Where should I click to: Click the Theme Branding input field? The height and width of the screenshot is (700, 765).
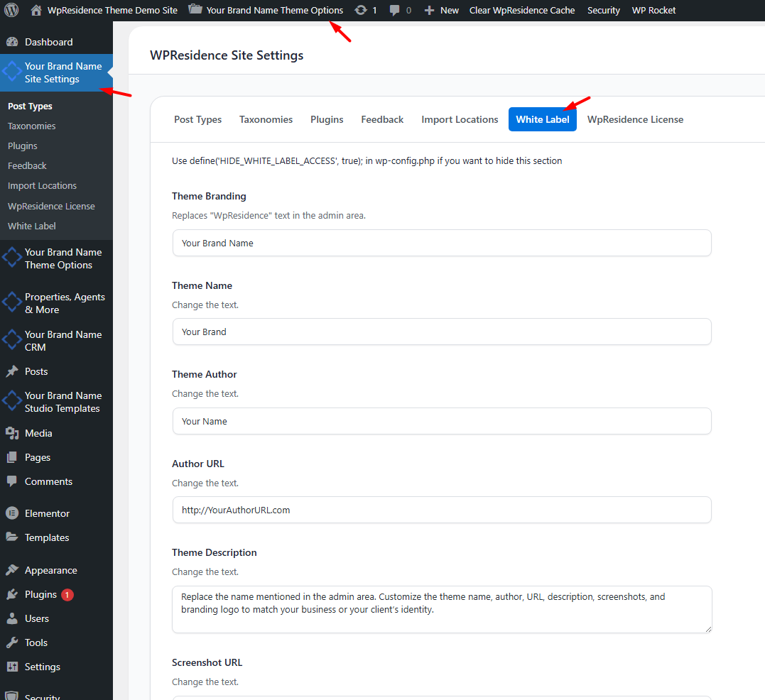tap(442, 243)
